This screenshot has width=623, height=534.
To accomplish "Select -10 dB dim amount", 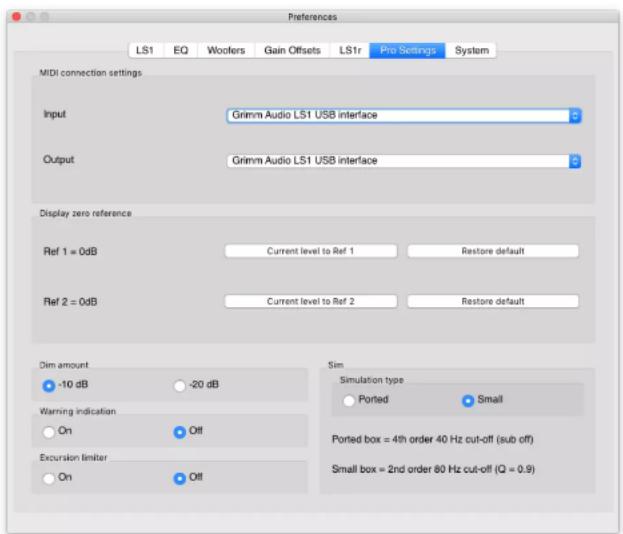I will tap(49, 385).
